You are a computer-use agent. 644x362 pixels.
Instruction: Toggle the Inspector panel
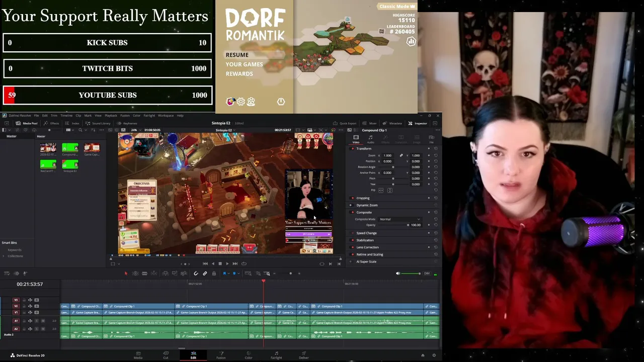click(x=418, y=123)
